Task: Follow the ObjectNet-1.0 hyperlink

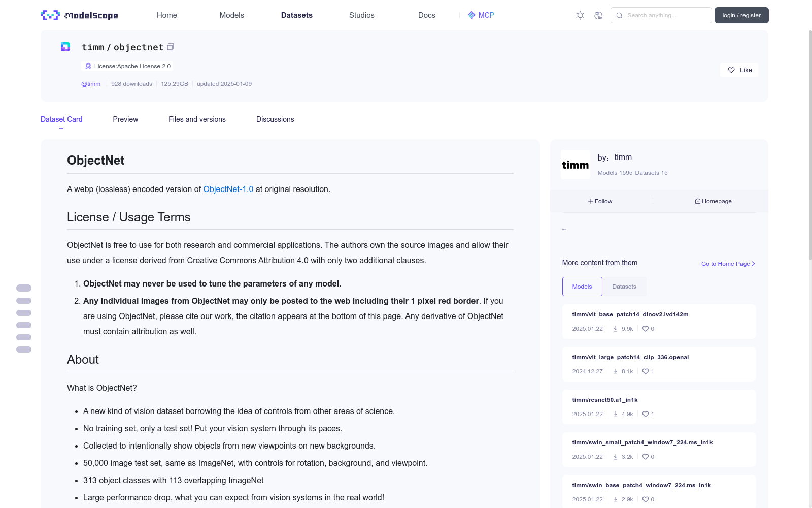Action: 228,189
